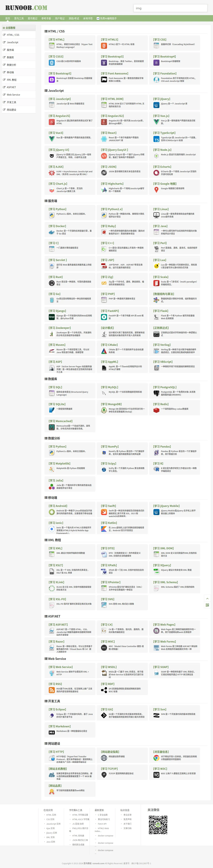Click the floating QR code button
The width and height of the screenshot is (213, 868).
[x=207, y=605]
